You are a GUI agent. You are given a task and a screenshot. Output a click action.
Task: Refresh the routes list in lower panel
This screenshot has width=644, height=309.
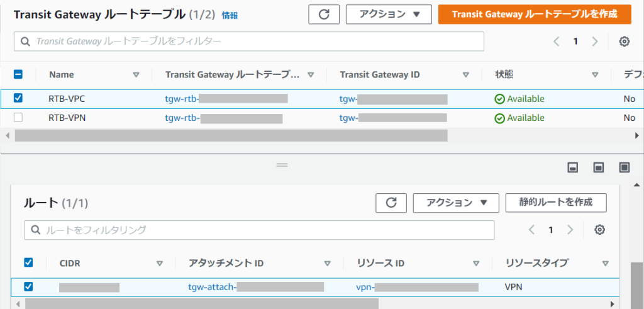coord(391,203)
